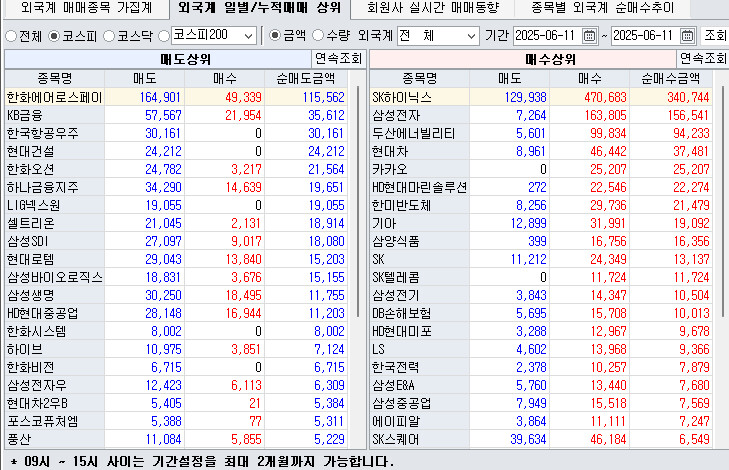Select 하나금융지주 stock name
Viewport: 729px width, 470px height.
pyautogui.click(x=42, y=187)
